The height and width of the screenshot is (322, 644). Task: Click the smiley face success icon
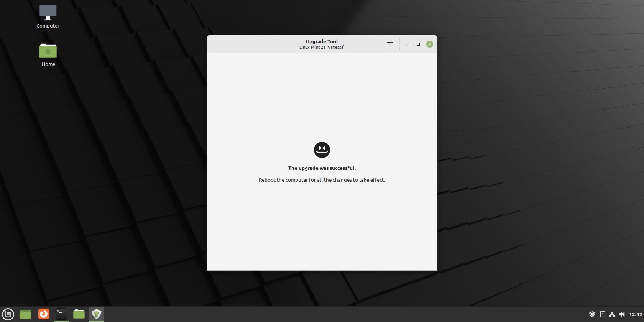click(x=322, y=149)
